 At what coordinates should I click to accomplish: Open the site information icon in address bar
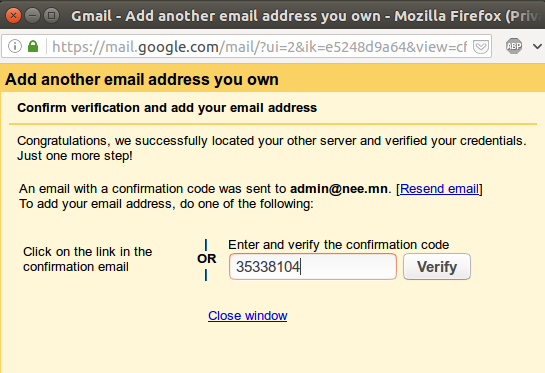[x=15, y=46]
